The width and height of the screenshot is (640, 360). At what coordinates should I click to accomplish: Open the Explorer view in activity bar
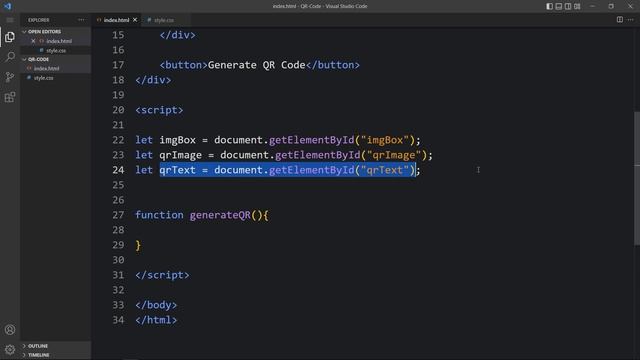click(x=10, y=37)
